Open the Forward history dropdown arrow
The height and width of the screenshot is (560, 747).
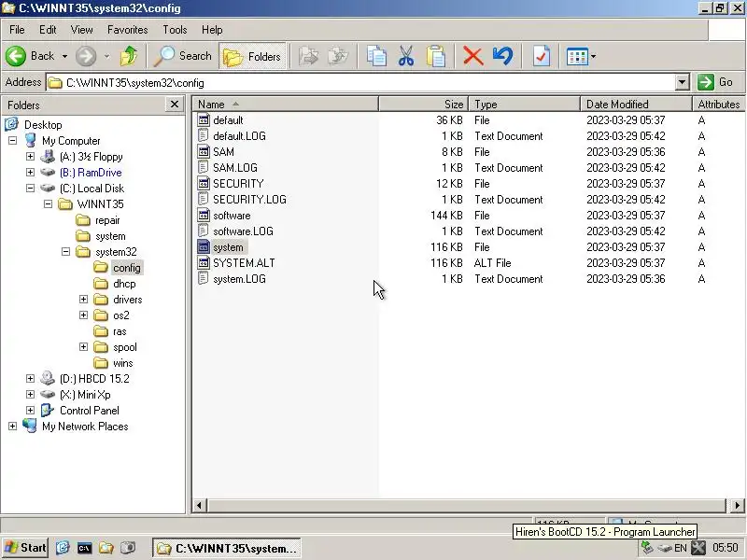click(x=106, y=56)
